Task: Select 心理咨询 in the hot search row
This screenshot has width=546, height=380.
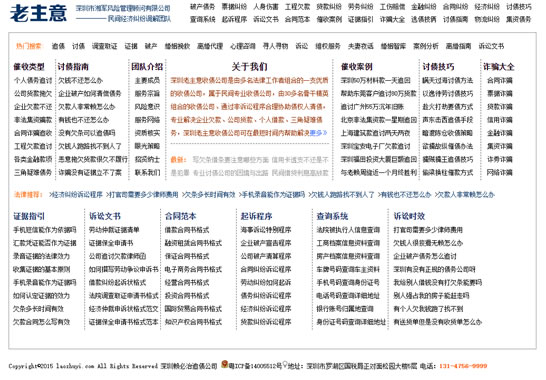Action: click(243, 46)
